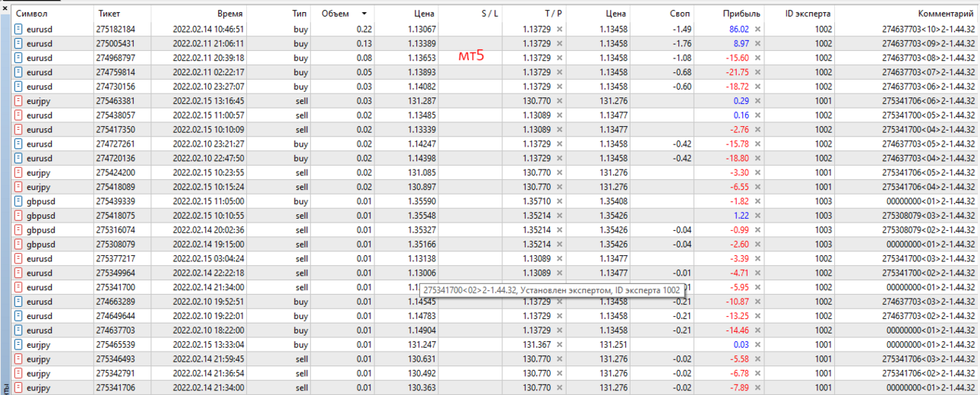This screenshot has height=395, width=980.
Task: Click profit value -15.60
Action: pos(738,58)
